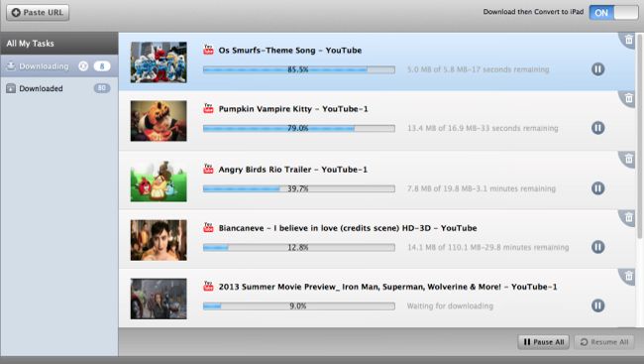Click the Resume All button
This screenshot has width=644, height=364.
click(x=604, y=342)
